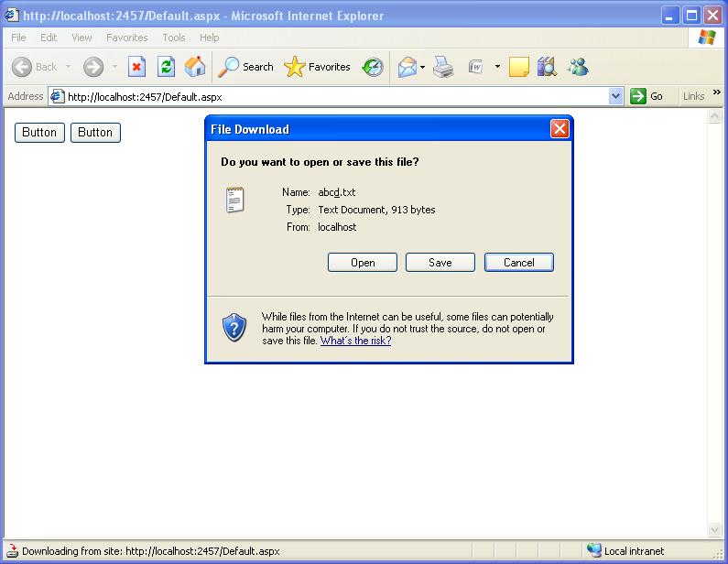Click the Forward arrow toolbar icon
This screenshot has height=564, width=728.
click(x=93, y=67)
